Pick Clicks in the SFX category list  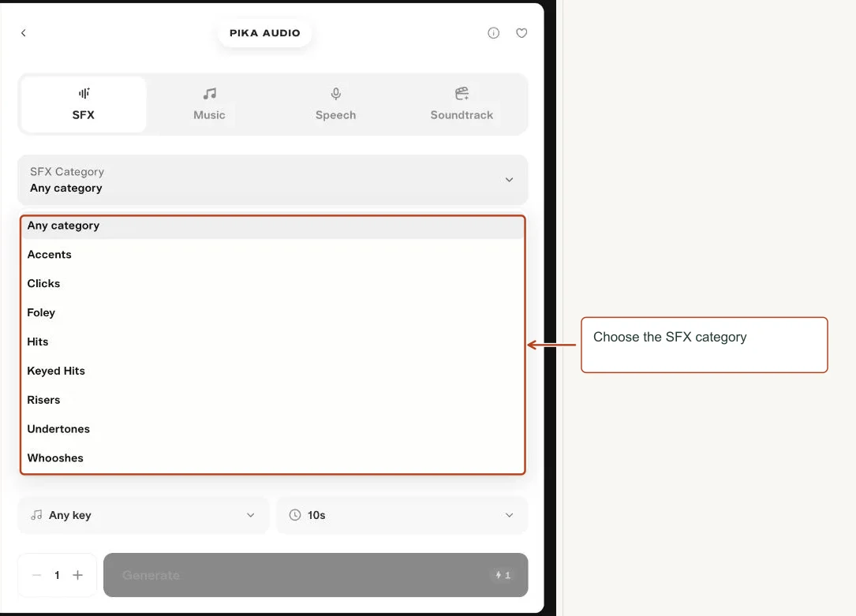[272, 284]
